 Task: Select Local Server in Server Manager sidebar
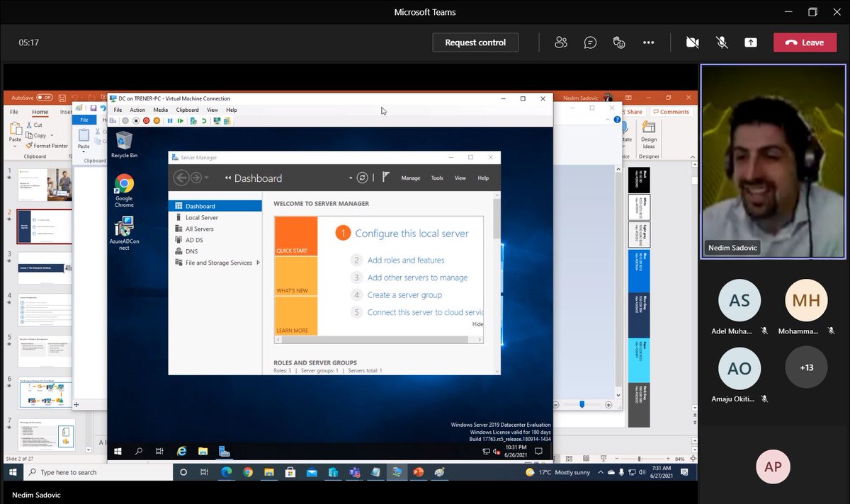[202, 218]
